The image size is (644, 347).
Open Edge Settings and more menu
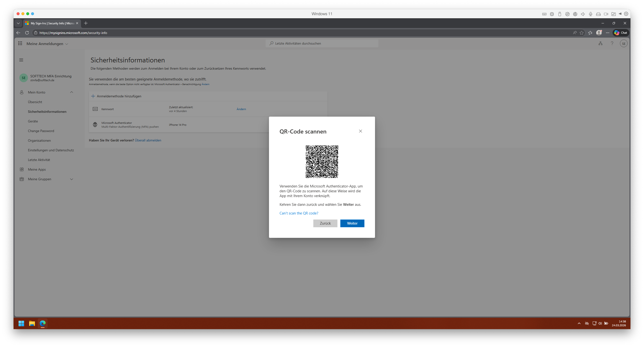tap(608, 33)
